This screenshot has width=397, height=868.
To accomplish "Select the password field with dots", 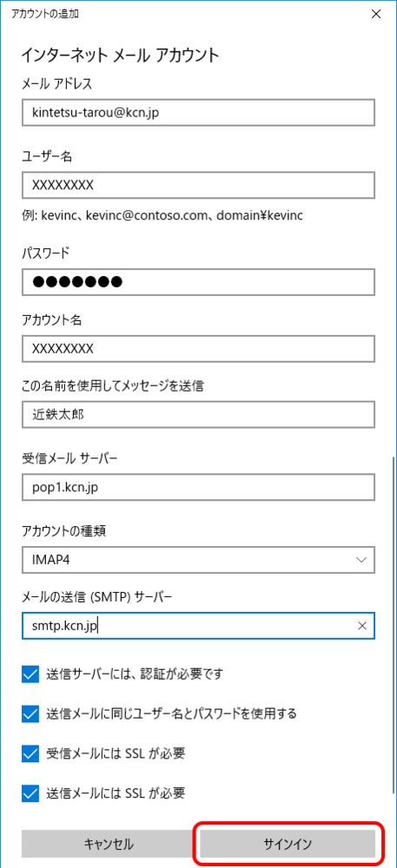I will tap(198, 282).
